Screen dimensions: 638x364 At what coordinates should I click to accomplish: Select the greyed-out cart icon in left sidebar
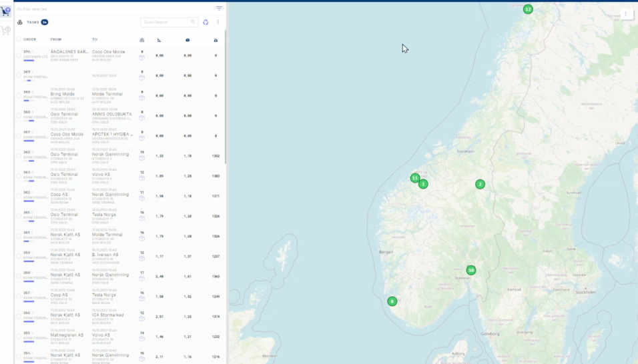point(6,31)
